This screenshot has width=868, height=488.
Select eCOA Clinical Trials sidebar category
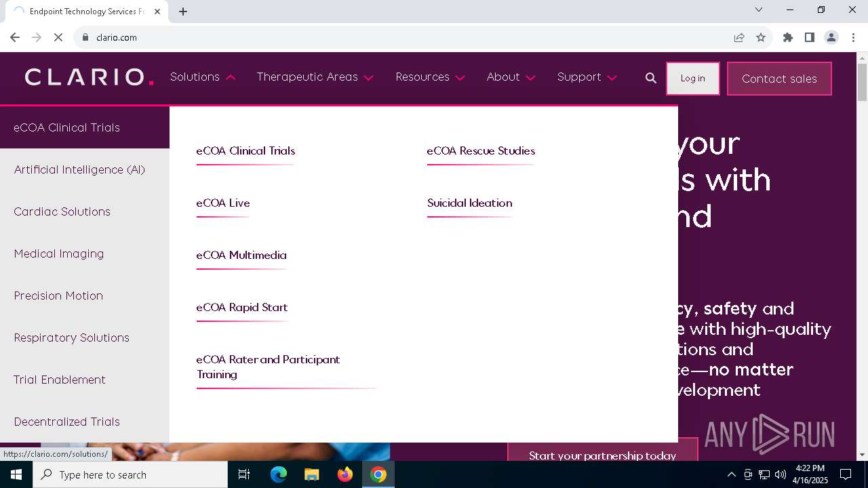[85, 127]
